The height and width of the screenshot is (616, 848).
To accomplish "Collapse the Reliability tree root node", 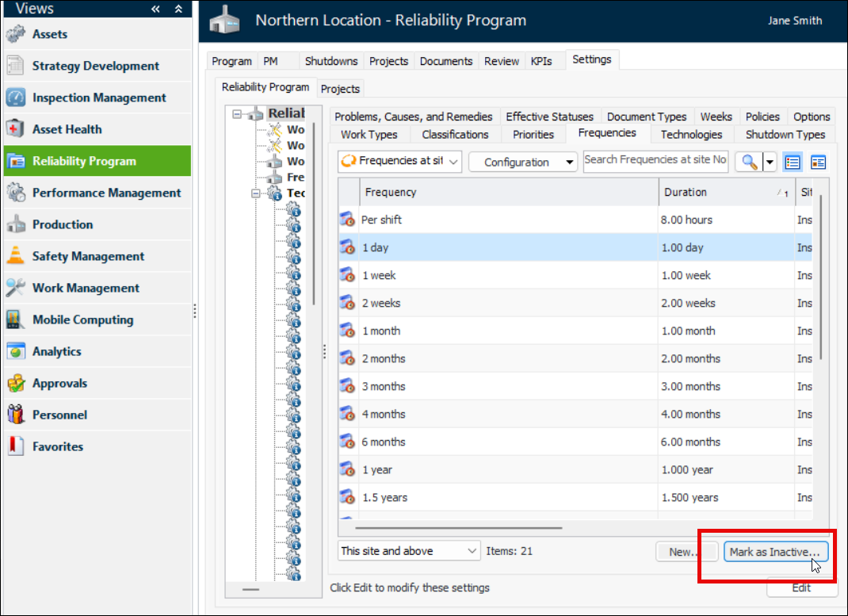I will coord(237,114).
